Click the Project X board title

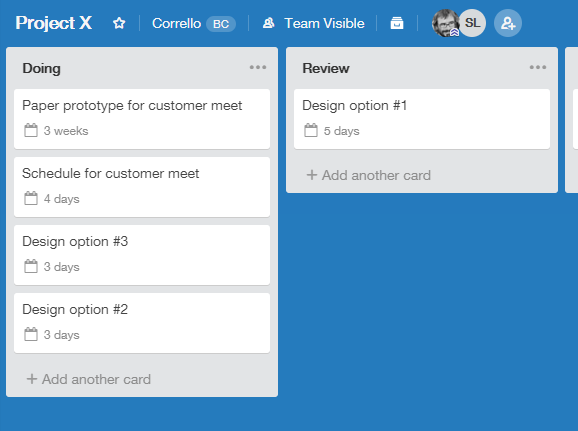pos(54,23)
